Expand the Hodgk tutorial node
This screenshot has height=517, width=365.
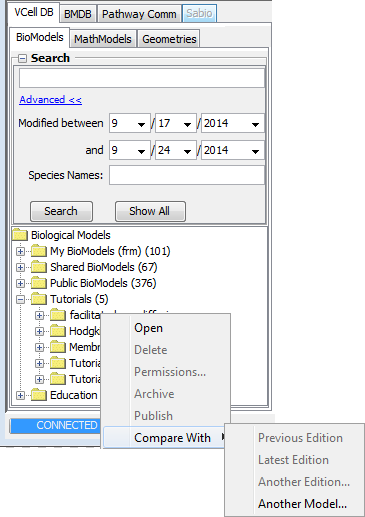coord(40,331)
